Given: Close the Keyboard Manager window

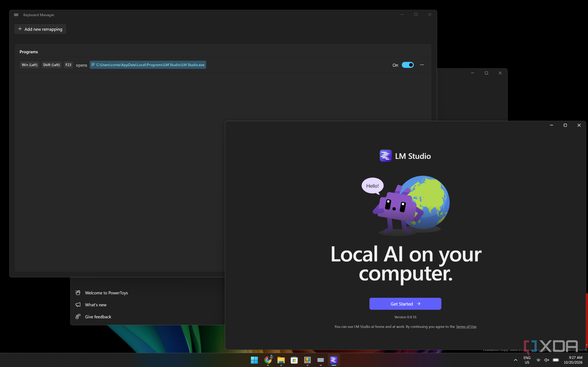Looking at the screenshot, I should (430, 14).
